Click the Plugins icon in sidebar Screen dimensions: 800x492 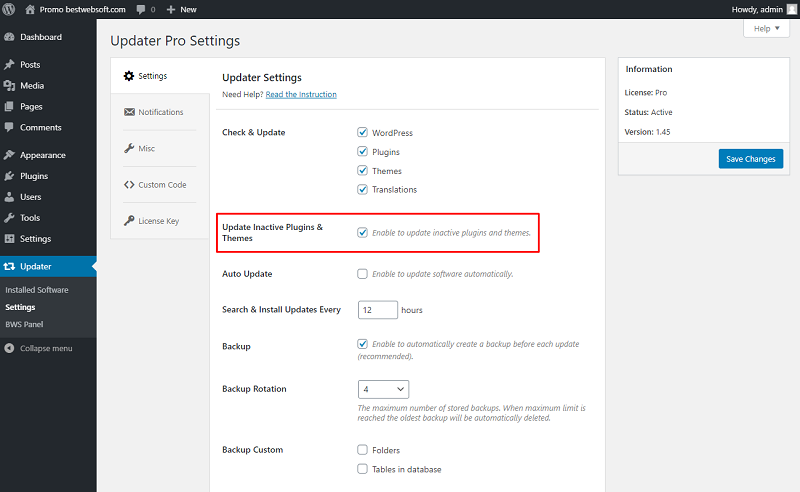(9, 176)
